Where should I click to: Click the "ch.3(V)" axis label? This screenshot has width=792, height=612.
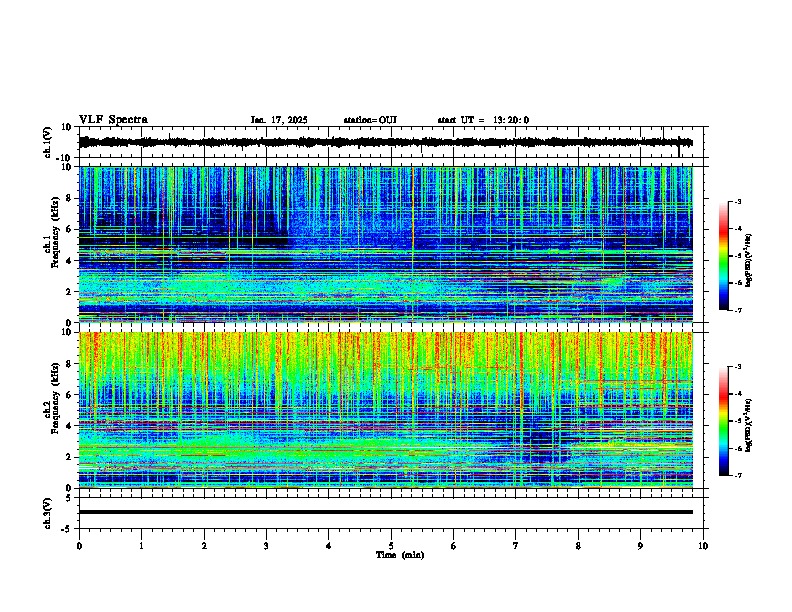click(47, 513)
